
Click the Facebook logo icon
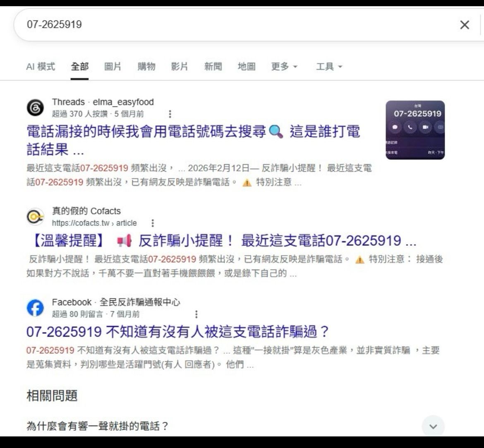click(x=35, y=308)
